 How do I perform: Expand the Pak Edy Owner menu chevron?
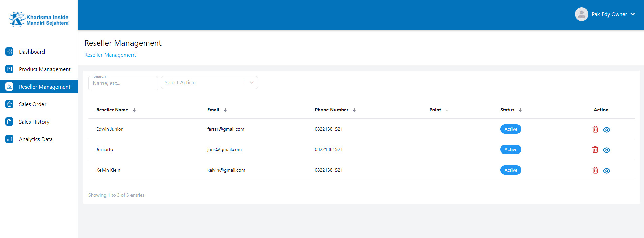633,14
